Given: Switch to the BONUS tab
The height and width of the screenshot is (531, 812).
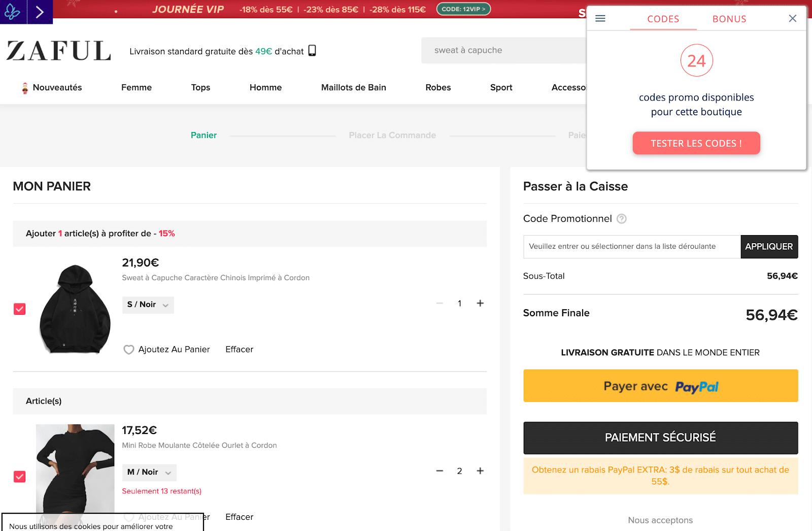Looking at the screenshot, I should click(729, 19).
